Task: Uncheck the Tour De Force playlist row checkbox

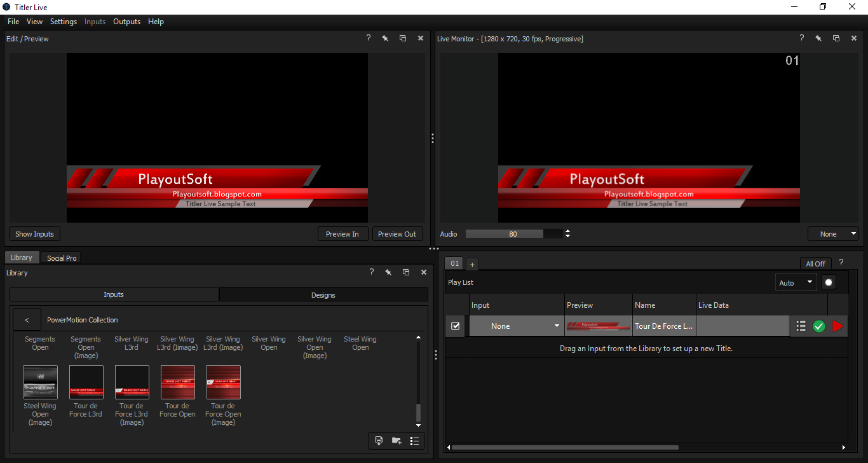Action: point(455,326)
